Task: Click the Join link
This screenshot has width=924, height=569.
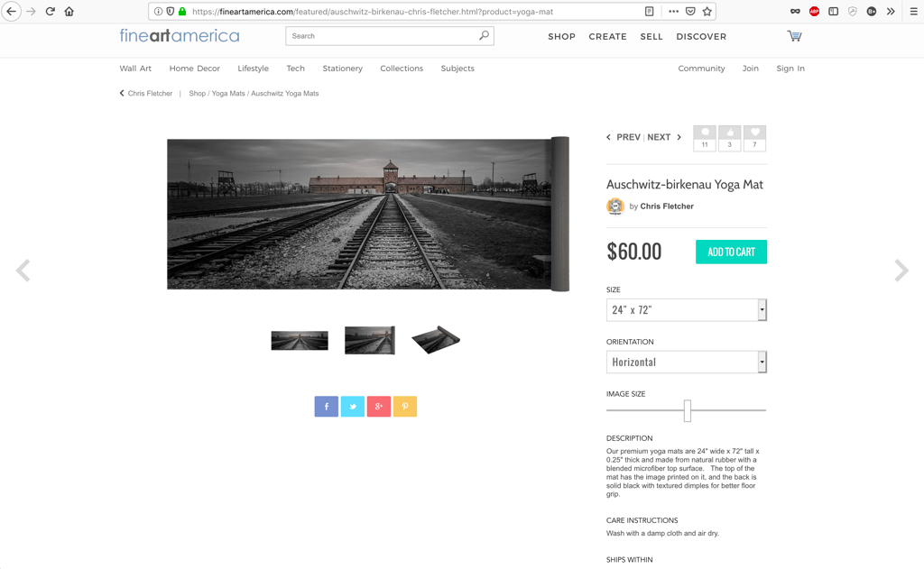Action: tap(750, 69)
